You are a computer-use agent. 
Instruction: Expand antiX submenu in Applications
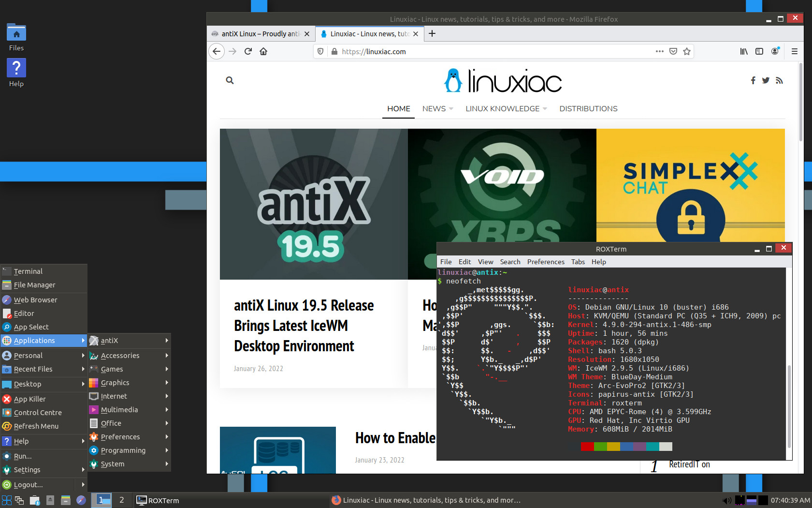(x=129, y=341)
